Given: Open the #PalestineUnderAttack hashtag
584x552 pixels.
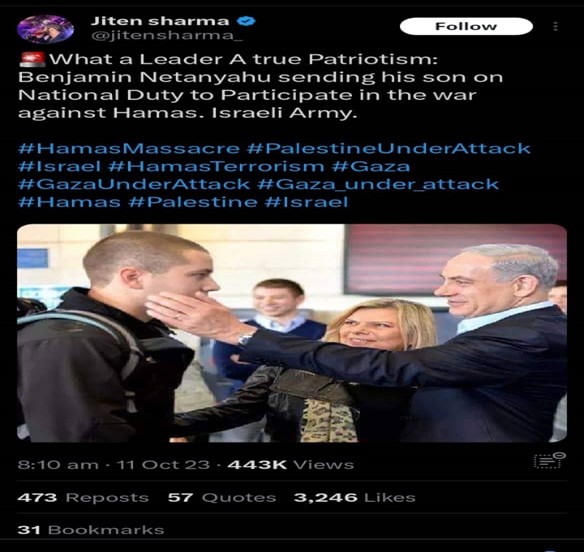Looking at the screenshot, I should [x=388, y=148].
